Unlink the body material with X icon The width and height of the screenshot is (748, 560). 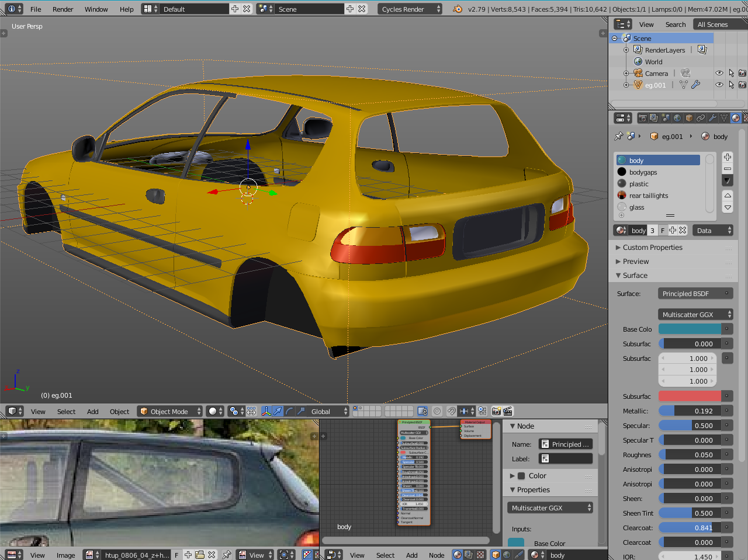coord(683,230)
